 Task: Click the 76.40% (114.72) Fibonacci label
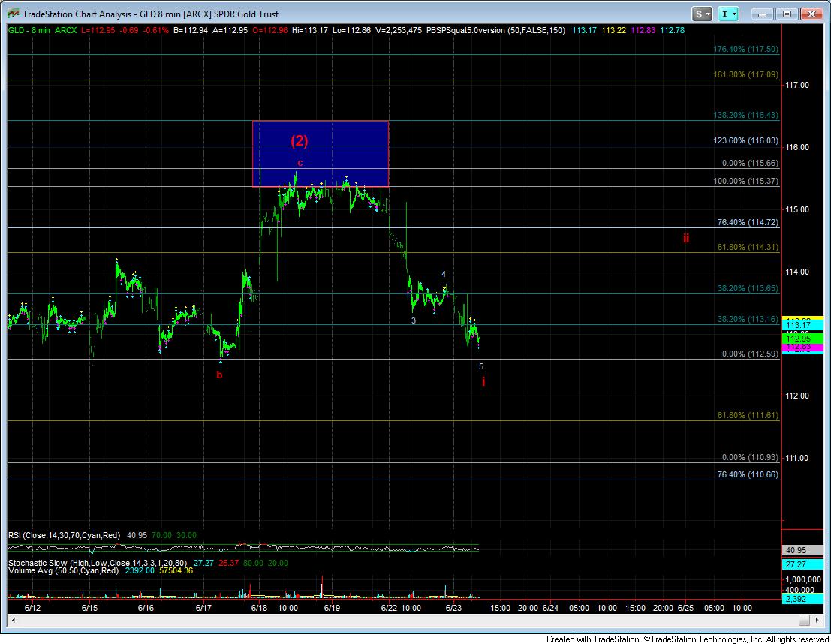(748, 223)
